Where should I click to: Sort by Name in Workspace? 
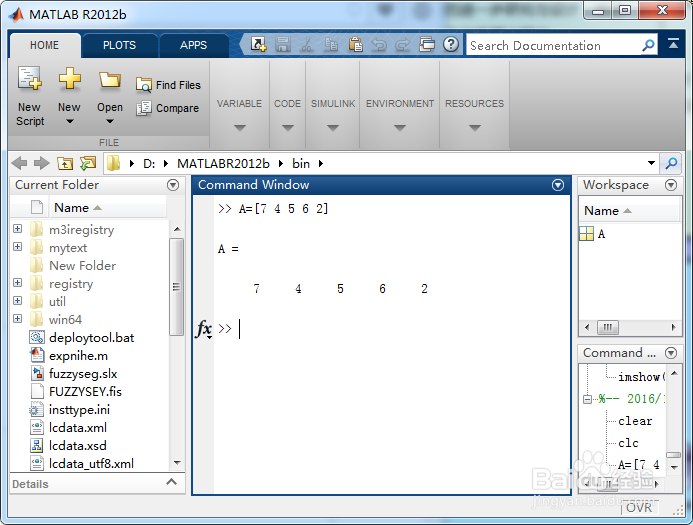(629, 210)
